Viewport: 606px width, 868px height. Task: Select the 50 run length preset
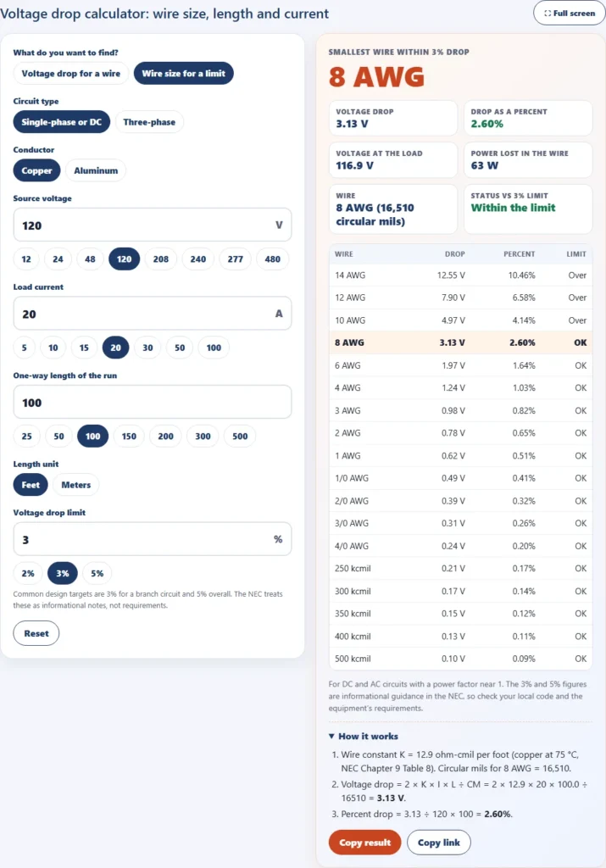pyautogui.click(x=58, y=436)
